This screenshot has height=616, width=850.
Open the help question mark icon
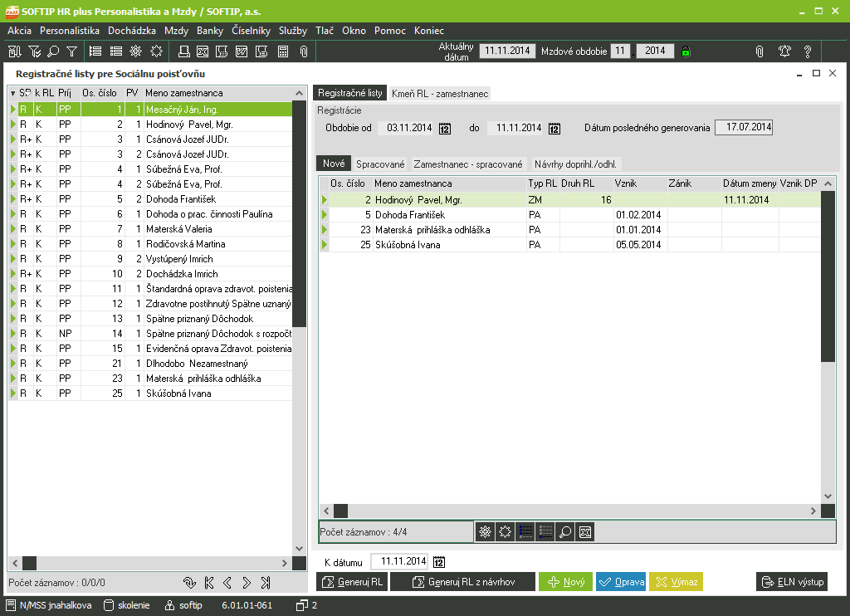click(x=807, y=51)
